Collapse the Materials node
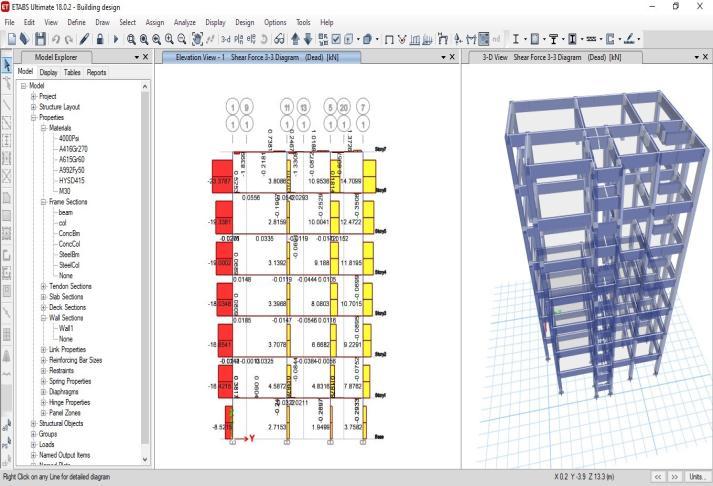The height and width of the screenshot is (486, 713). tap(44, 128)
